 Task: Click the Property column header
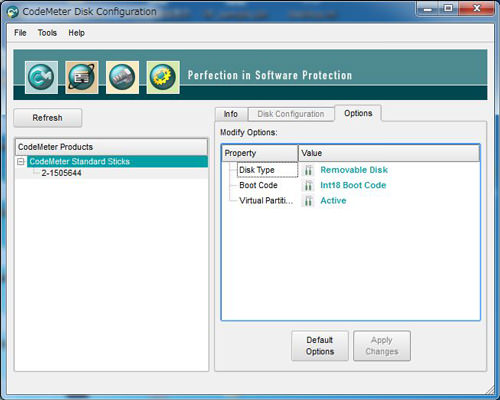260,153
